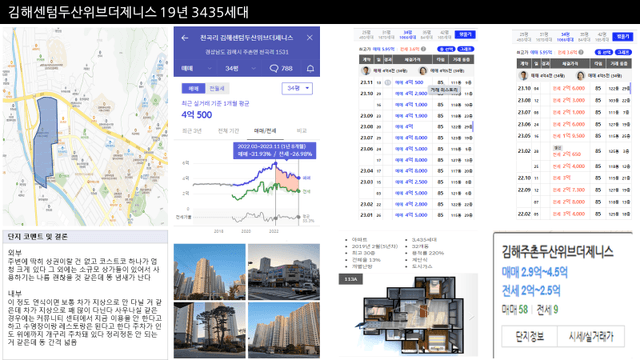Click the 113A floor plan label
This screenshot has width=640, height=360.
pyautogui.click(x=351, y=279)
